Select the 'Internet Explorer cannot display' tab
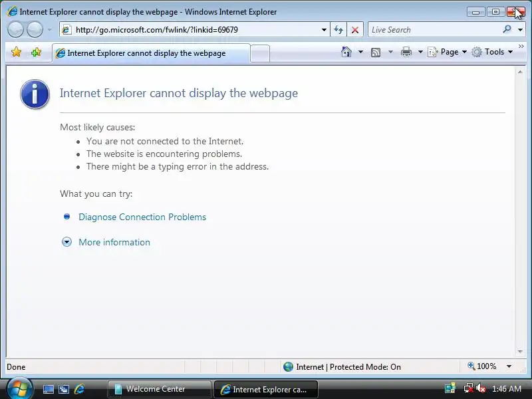The image size is (532, 399). click(x=151, y=53)
